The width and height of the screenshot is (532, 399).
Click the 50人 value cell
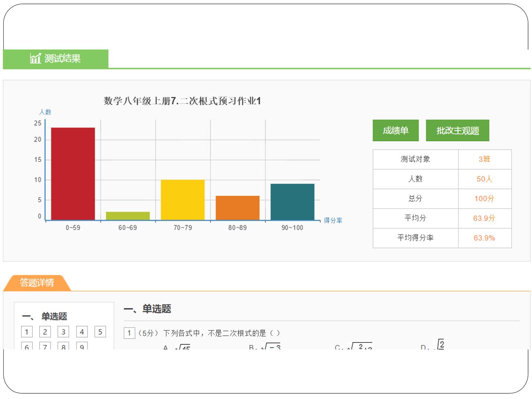pos(485,179)
